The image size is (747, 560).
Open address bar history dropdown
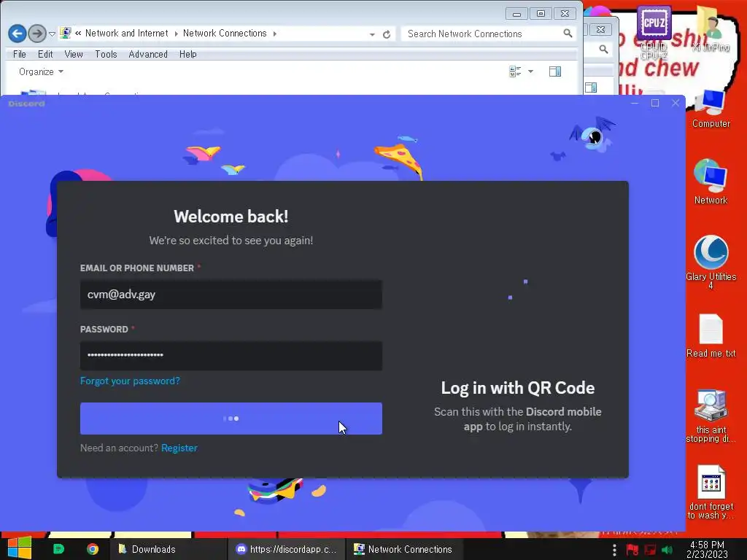372,34
